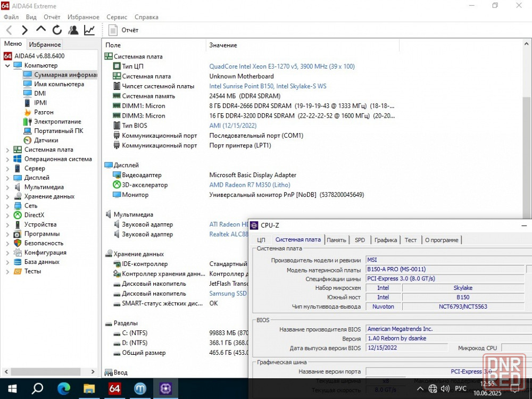Switch to Тест tab in CPU-Z
The height and width of the screenshot is (399, 532).
[x=410, y=240]
